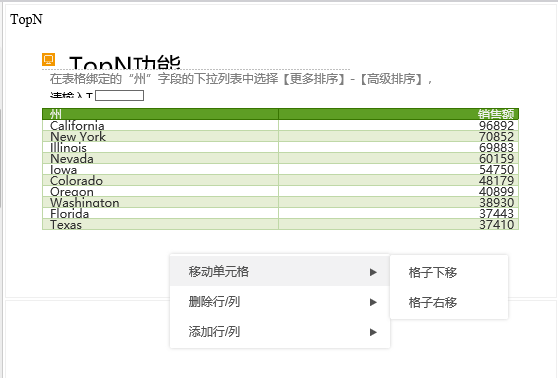Click the 37410 sales value cell
Screen dimensions: 558x378
point(399,225)
